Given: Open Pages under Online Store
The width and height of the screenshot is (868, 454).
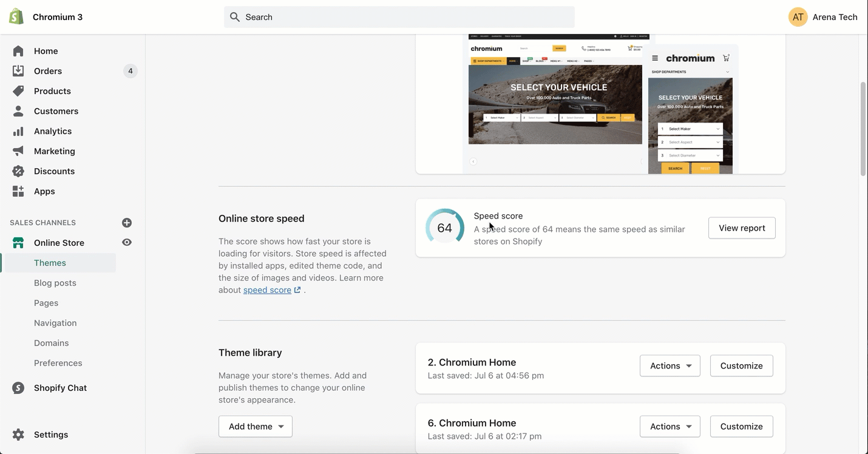Looking at the screenshot, I should point(46,303).
